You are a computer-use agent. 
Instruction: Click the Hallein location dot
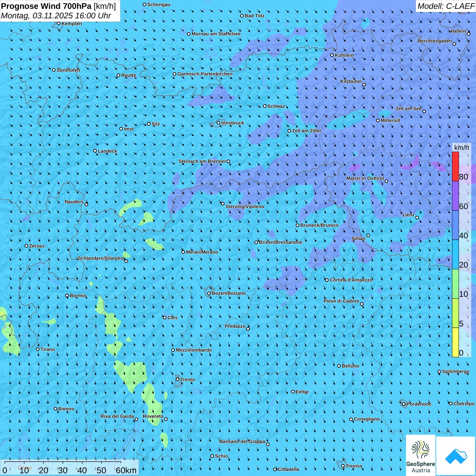coord(469,34)
